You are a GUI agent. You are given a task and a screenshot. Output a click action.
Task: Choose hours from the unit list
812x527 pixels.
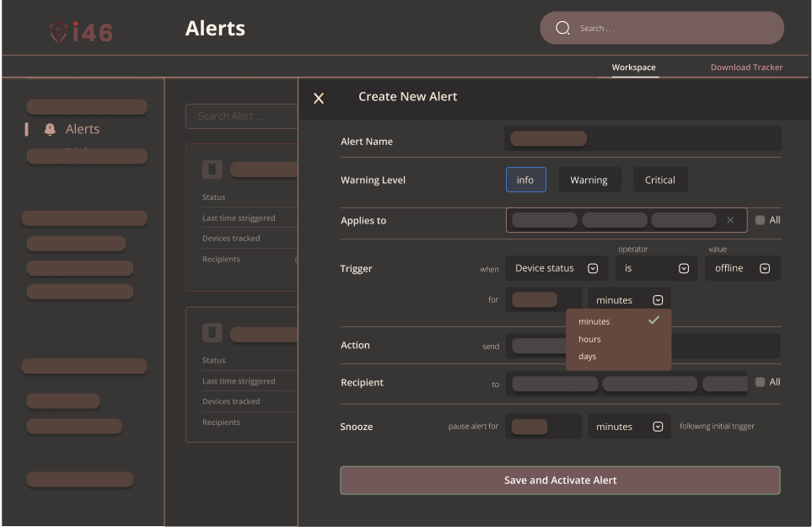click(x=618, y=339)
